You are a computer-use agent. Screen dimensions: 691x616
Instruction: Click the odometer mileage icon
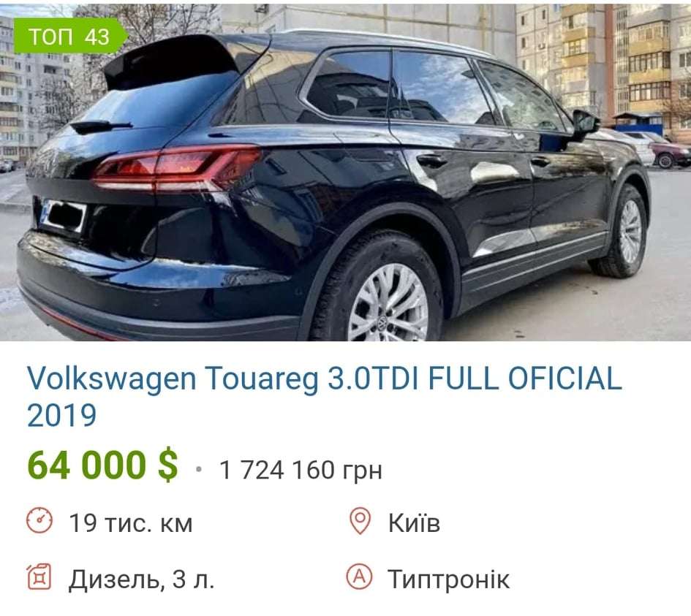click(39, 520)
